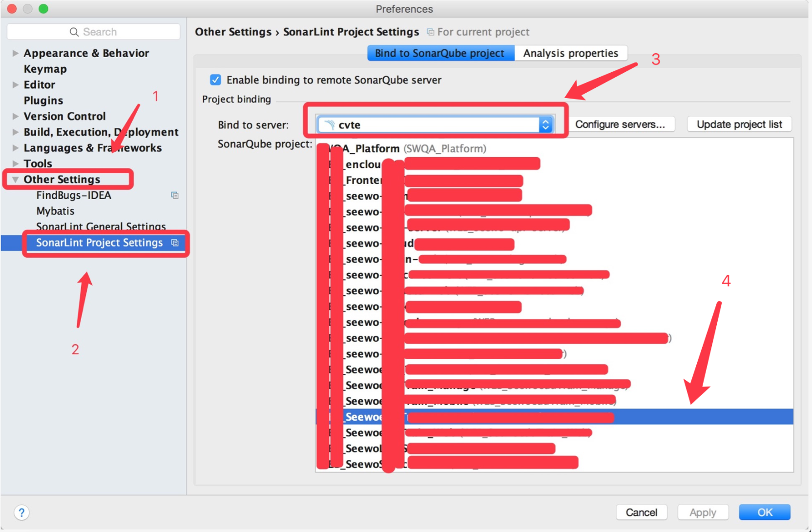Click the help question mark icon
The height and width of the screenshot is (532, 812).
[x=21, y=512]
